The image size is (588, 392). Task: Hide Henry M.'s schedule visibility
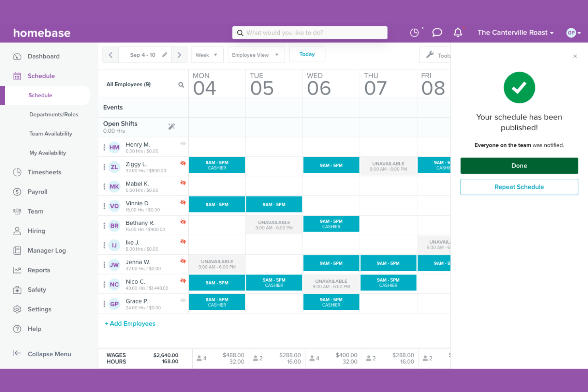coord(182,144)
